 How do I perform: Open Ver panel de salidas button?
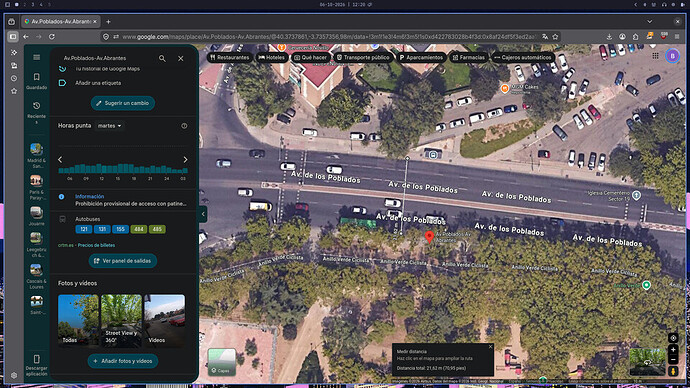pos(123,261)
